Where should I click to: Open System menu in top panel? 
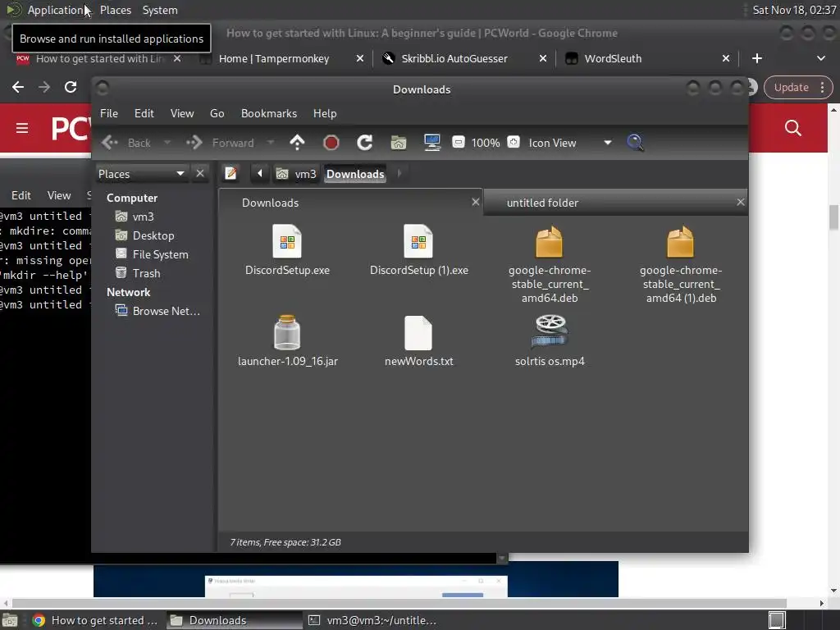(160, 10)
